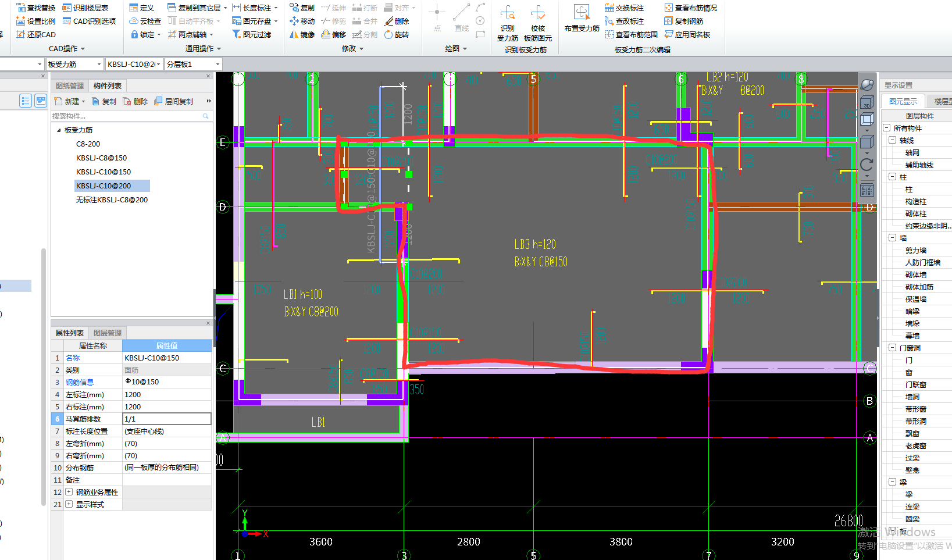The image size is (952, 560).
Task: Open CAD识别选项
Action: 89,21
